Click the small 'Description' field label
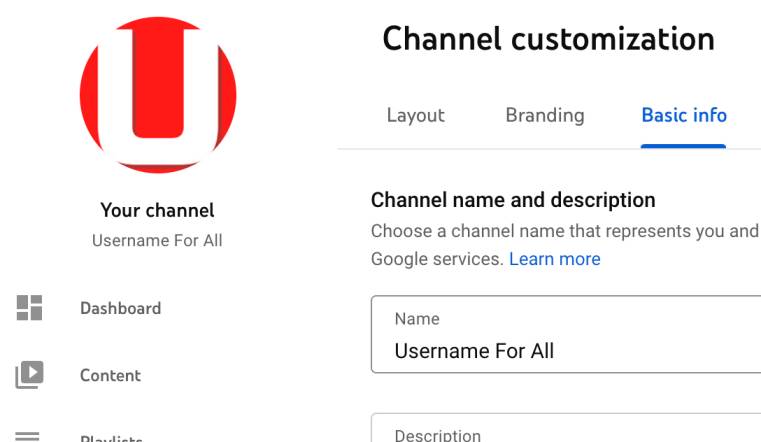 click(438, 435)
